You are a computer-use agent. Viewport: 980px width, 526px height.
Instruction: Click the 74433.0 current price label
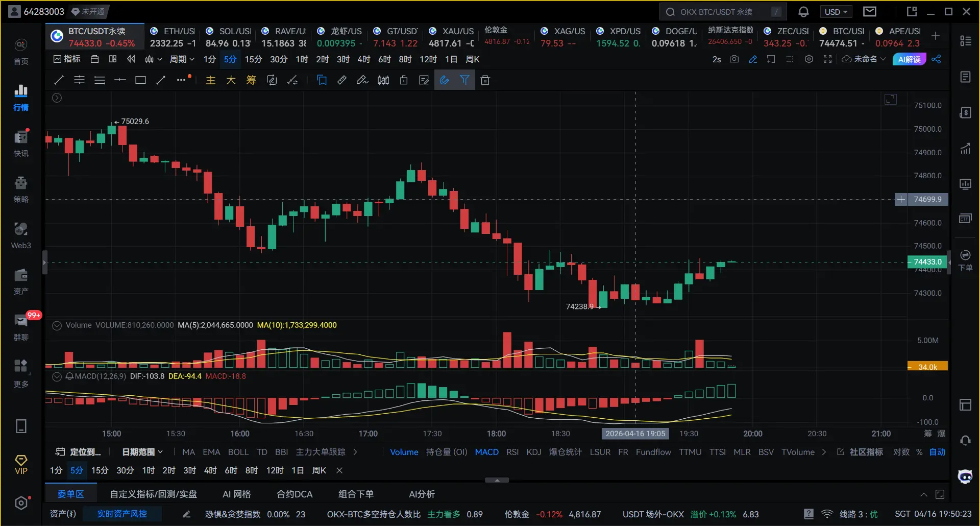pos(927,262)
